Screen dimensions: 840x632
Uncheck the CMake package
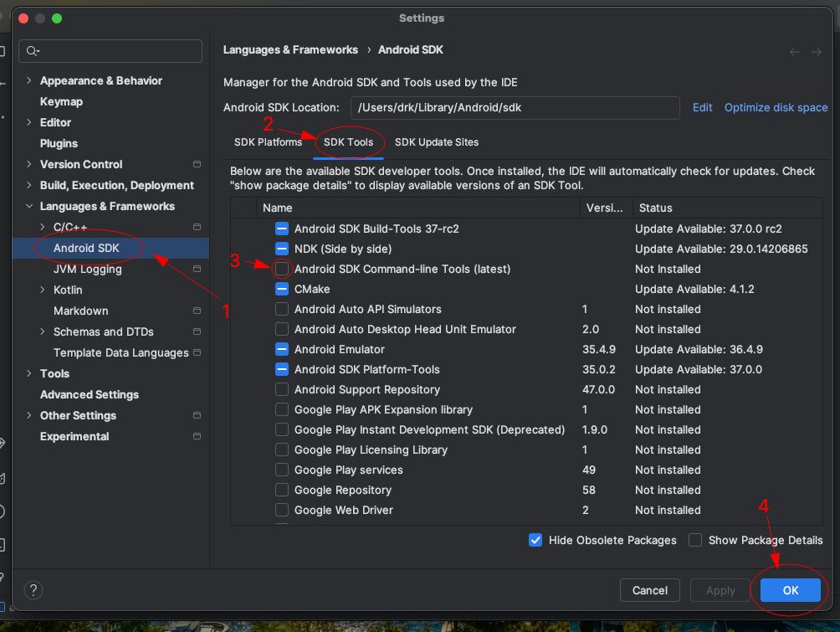point(283,289)
